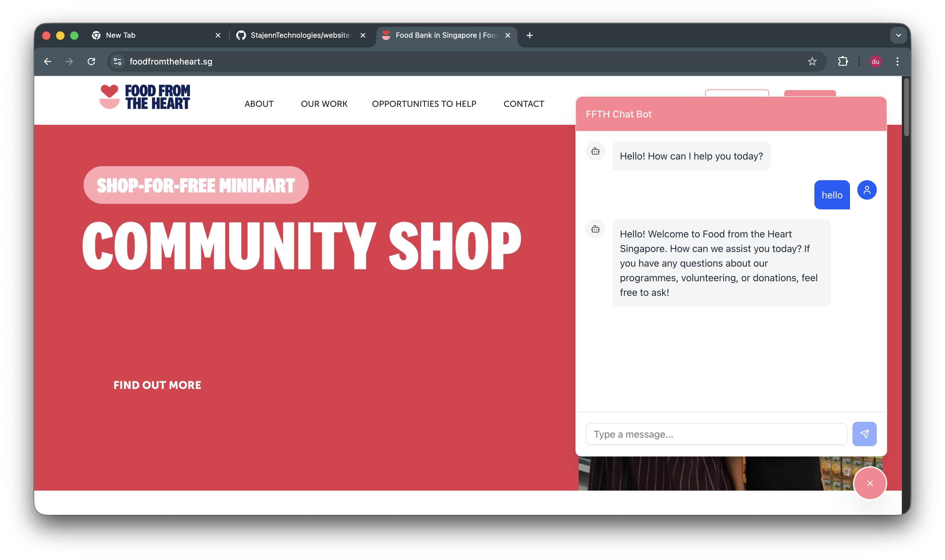Click the macOS red close window button
This screenshot has width=945, height=560.
click(x=46, y=35)
